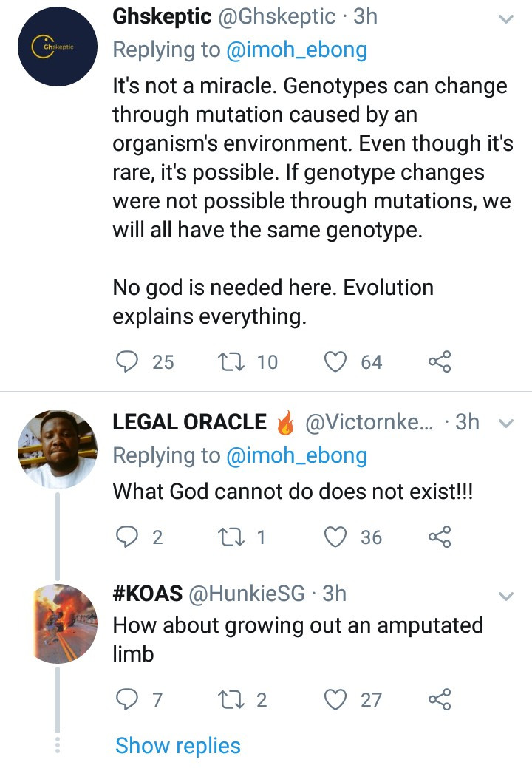Open dropdown arrow on LEGAL ORACLE's tweet

[506, 424]
